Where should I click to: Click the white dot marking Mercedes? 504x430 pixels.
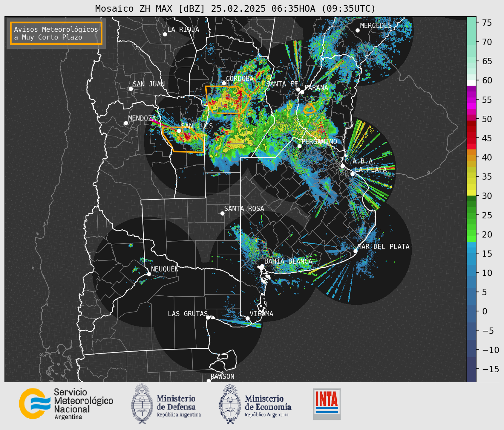pos(357,31)
